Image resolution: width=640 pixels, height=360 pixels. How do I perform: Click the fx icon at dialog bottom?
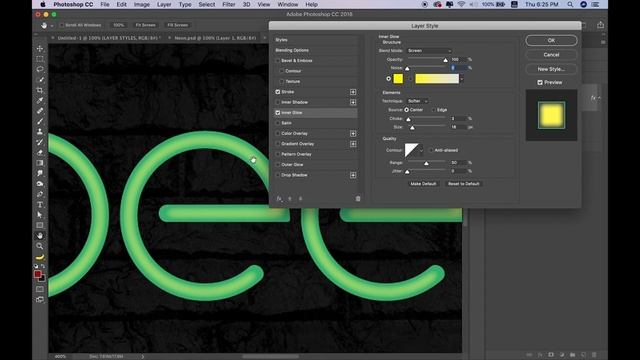point(279,199)
